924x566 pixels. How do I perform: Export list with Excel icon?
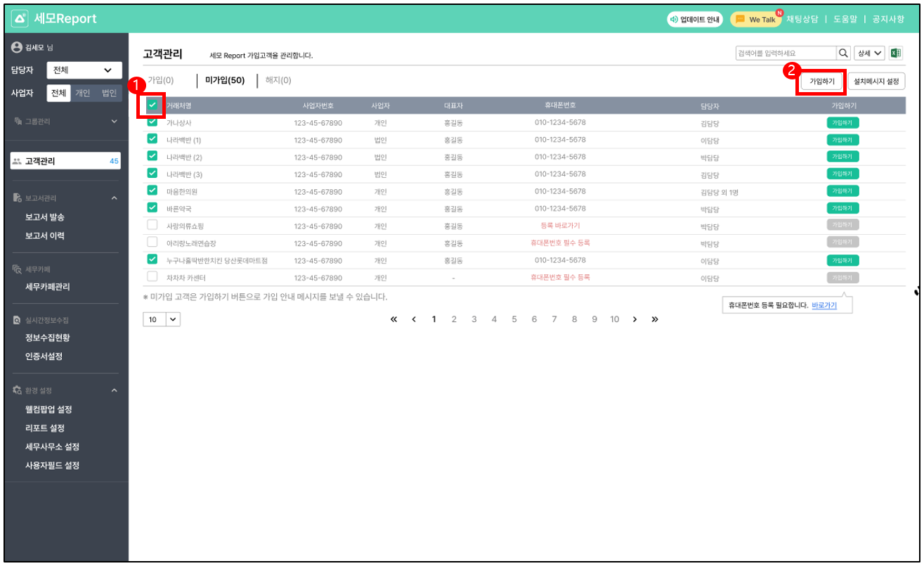click(896, 53)
